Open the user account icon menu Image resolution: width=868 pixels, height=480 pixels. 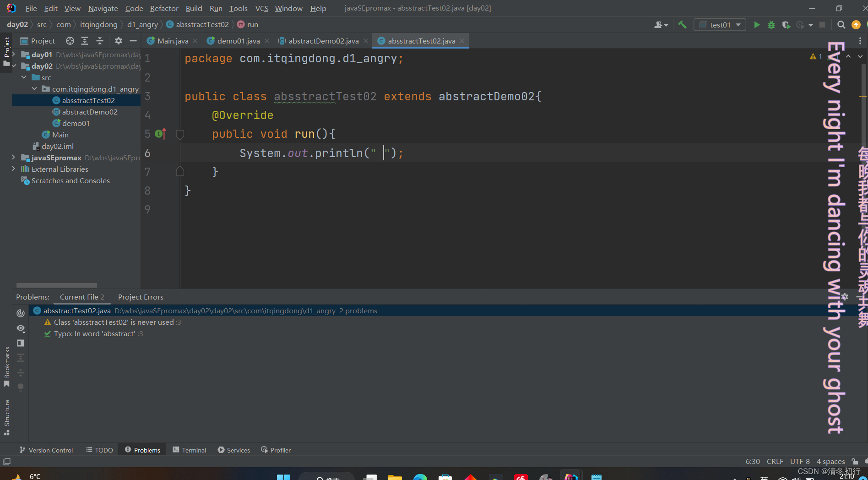(661, 25)
